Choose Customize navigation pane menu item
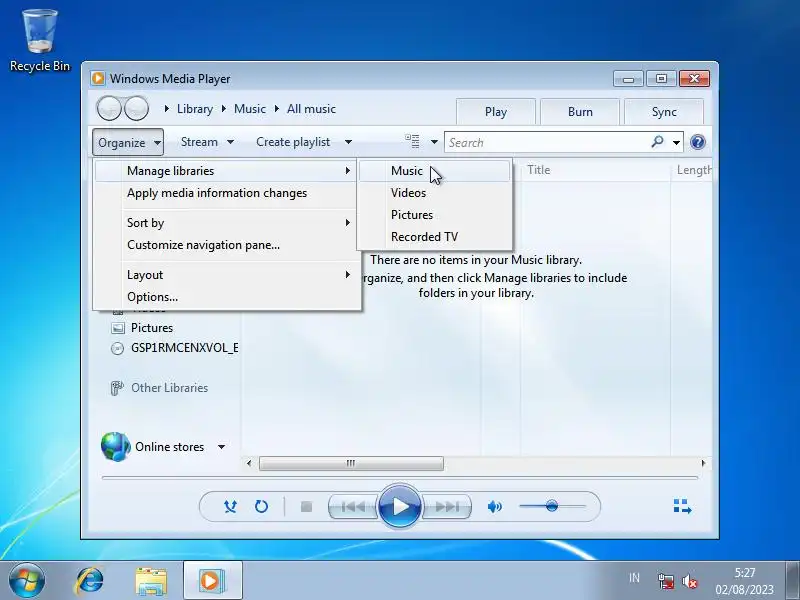Image resolution: width=800 pixels, height=600 pixels. (x=227, y=245)
